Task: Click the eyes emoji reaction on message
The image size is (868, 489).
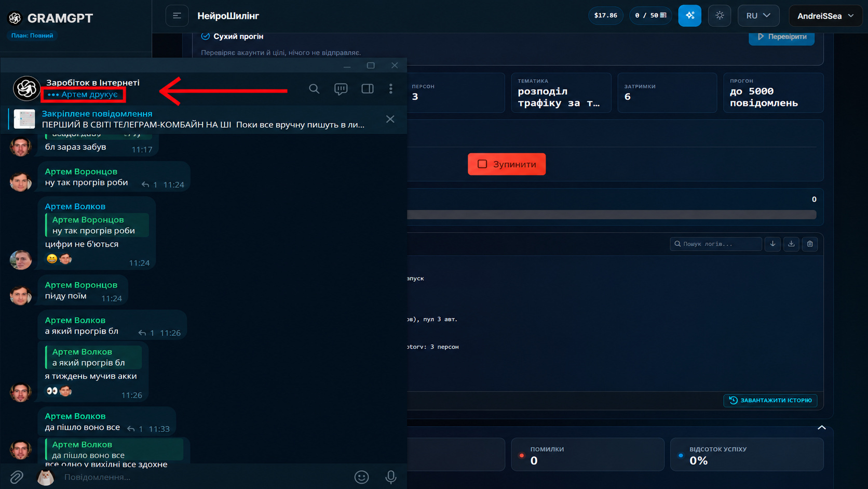Action: (x=52, y=391)
